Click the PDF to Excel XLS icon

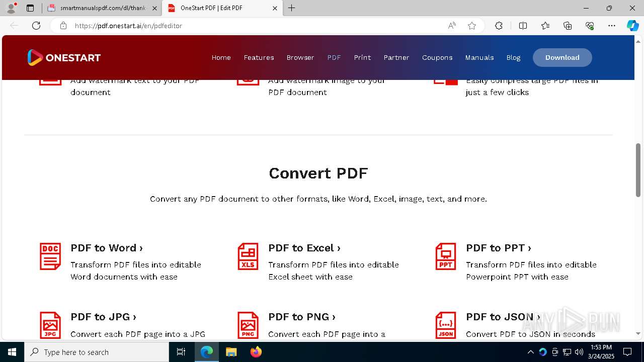tap(248, 256)
